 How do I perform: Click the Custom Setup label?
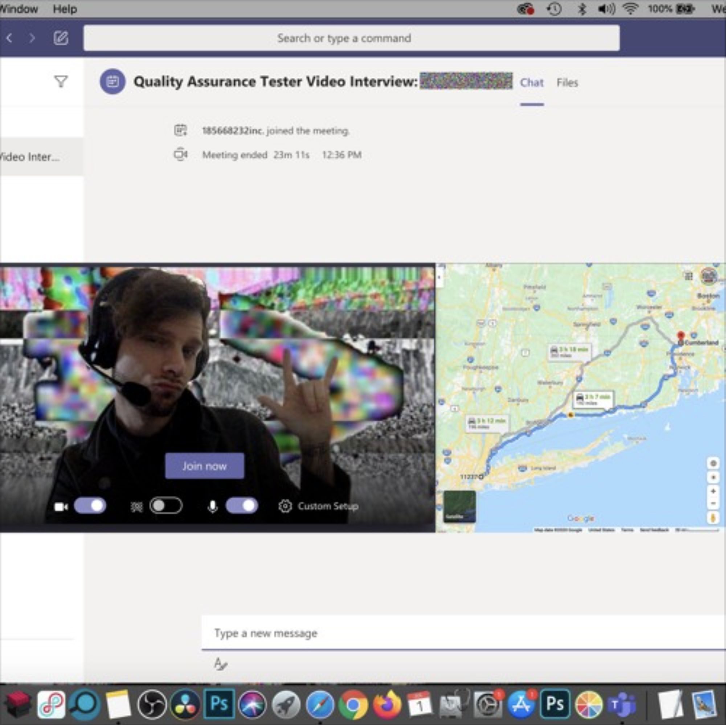point(328,506)
